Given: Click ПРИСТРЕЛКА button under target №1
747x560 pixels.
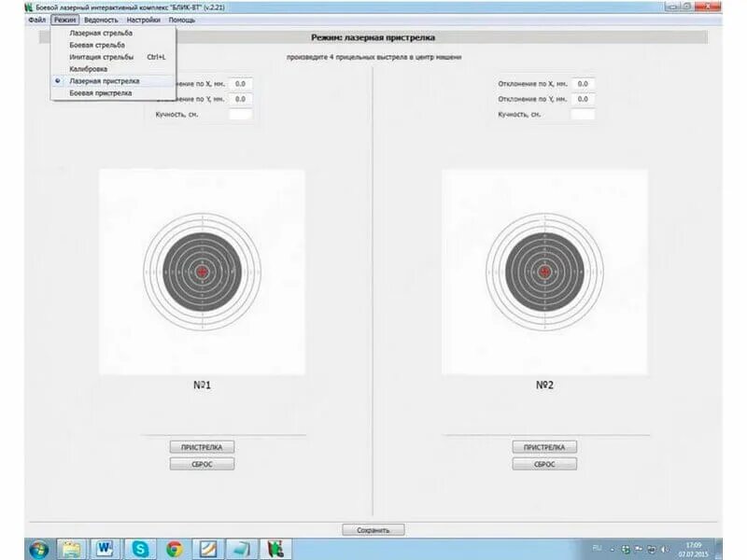Looking at the screenshot, I should pyautogui.click(x=202, y=447).
